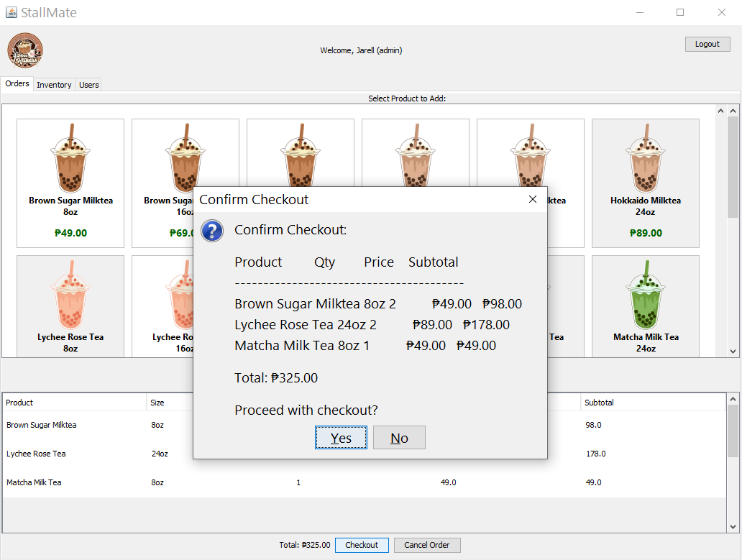742x560 pixels.
Task: Select fourth milktea cup image in top row
Action: pos(416,155)
